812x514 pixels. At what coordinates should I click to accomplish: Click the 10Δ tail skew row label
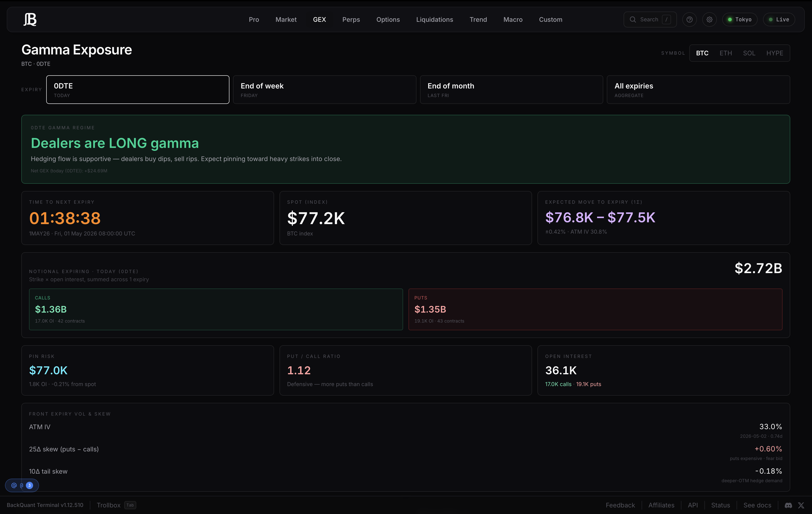[x=48, y=472]
